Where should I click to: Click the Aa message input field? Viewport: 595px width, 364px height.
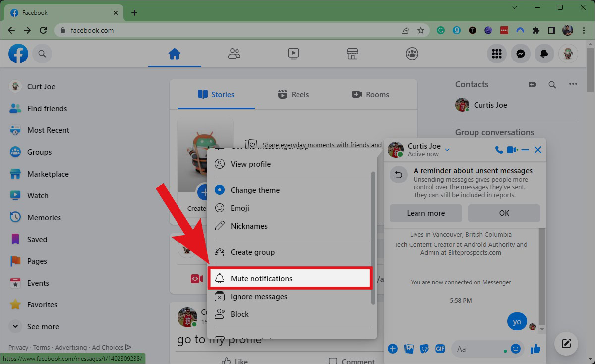click(x=488, y=349)
